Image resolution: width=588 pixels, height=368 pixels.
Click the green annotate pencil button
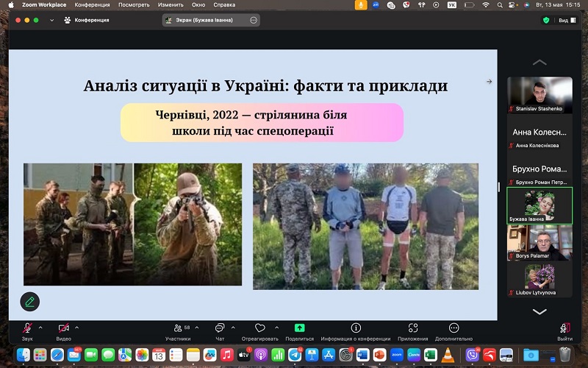[30, 302]
